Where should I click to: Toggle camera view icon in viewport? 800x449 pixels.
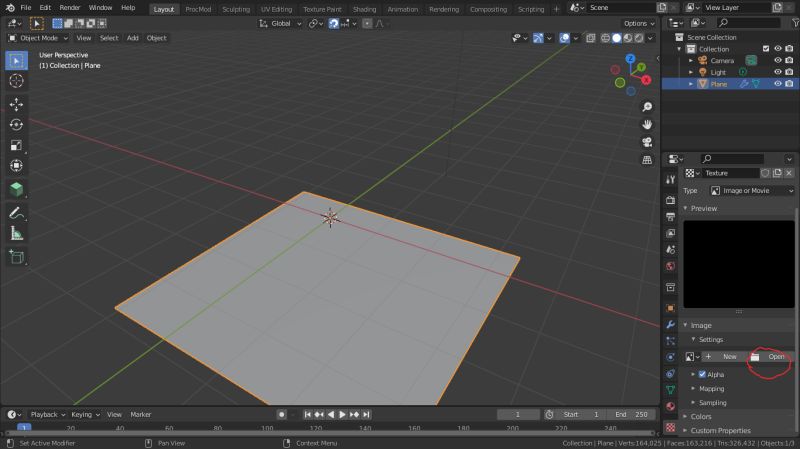click(647, 142)
